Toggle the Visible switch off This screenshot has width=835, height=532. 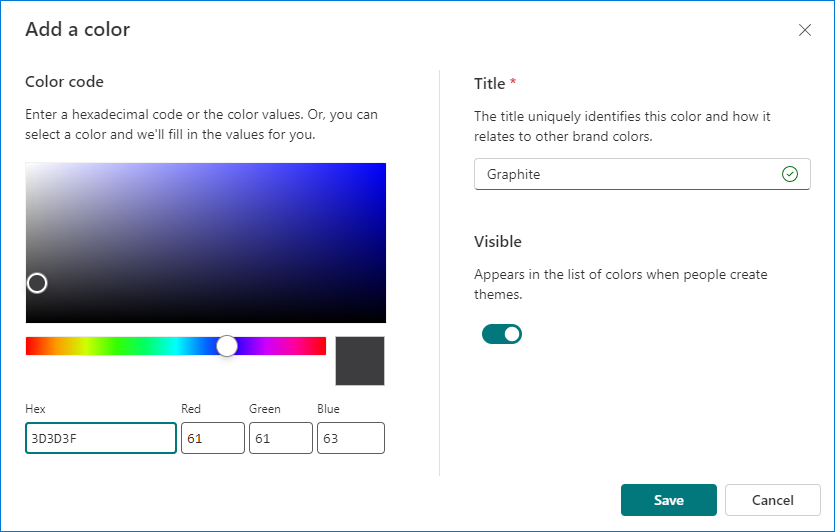502,334
